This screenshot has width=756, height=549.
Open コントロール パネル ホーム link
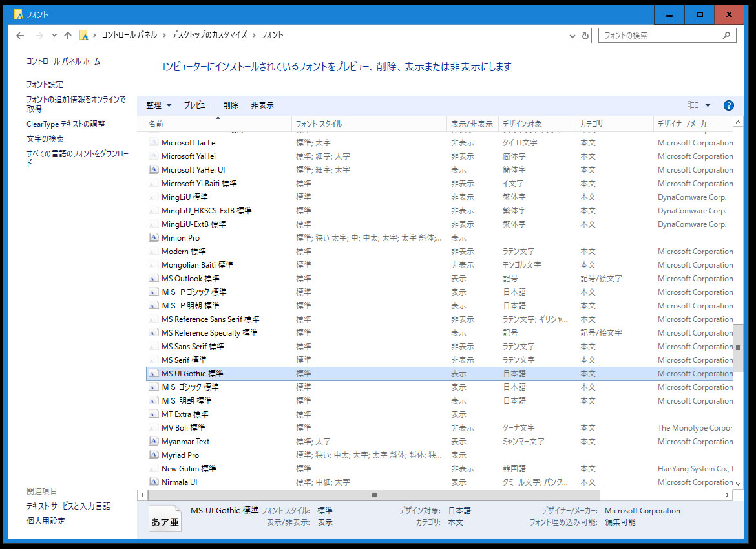(x=63, y=61)
